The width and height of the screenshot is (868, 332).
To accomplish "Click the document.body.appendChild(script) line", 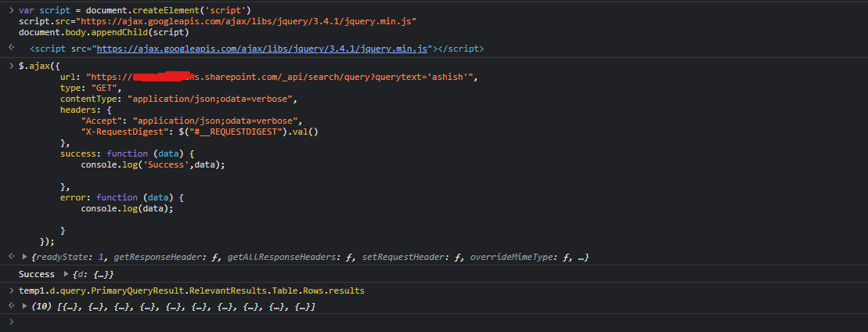I will (x=104, y=32).
